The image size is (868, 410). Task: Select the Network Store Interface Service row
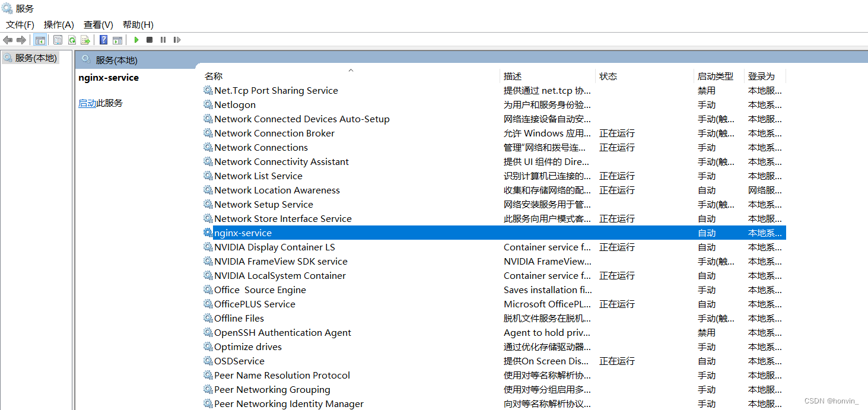494,218
